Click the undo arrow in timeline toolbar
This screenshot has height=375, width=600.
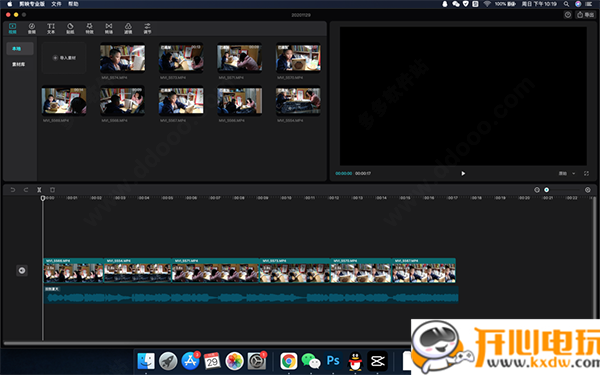13,190
